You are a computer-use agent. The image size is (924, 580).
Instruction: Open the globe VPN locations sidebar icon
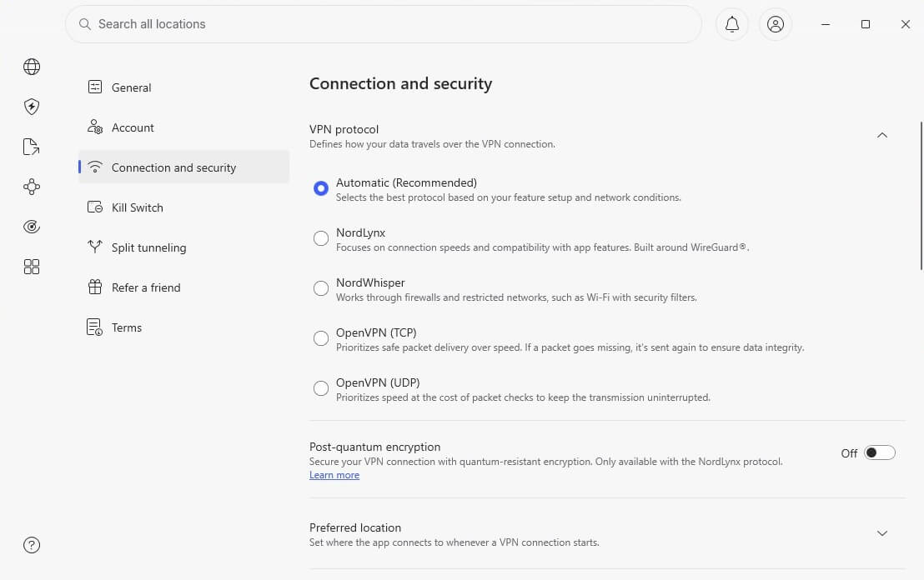(x=32, y=67)
